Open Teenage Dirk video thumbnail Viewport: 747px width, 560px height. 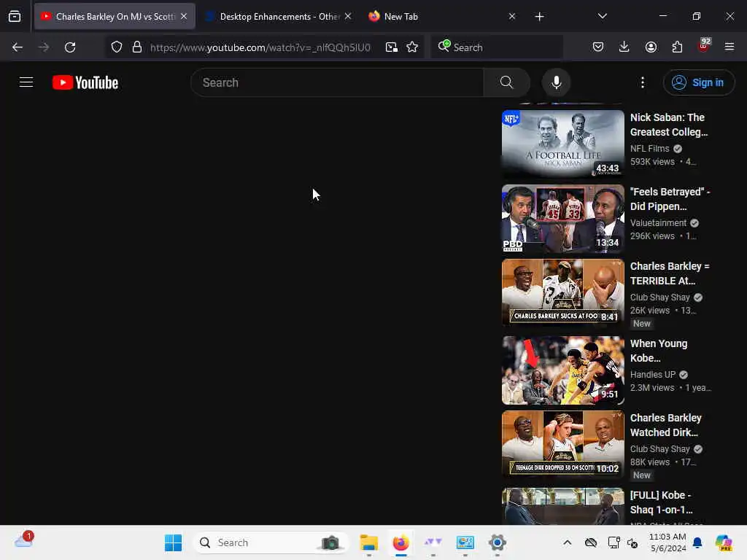[562, 444]
